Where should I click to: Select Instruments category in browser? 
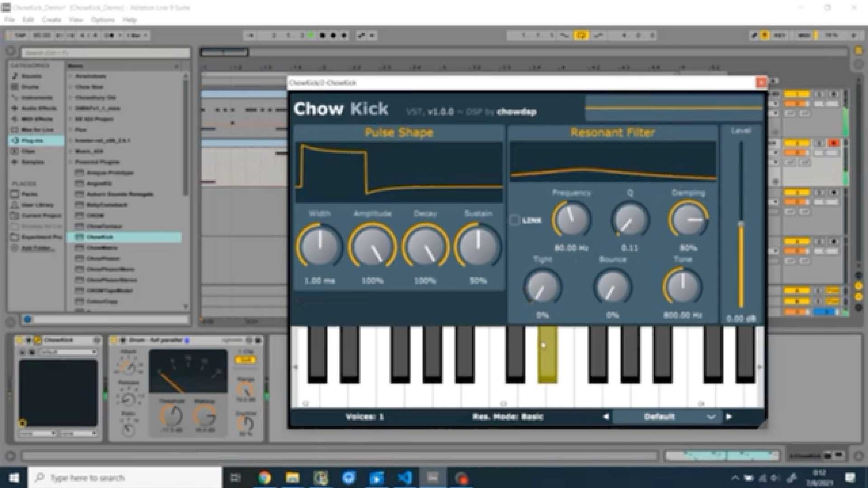point(37,98)
